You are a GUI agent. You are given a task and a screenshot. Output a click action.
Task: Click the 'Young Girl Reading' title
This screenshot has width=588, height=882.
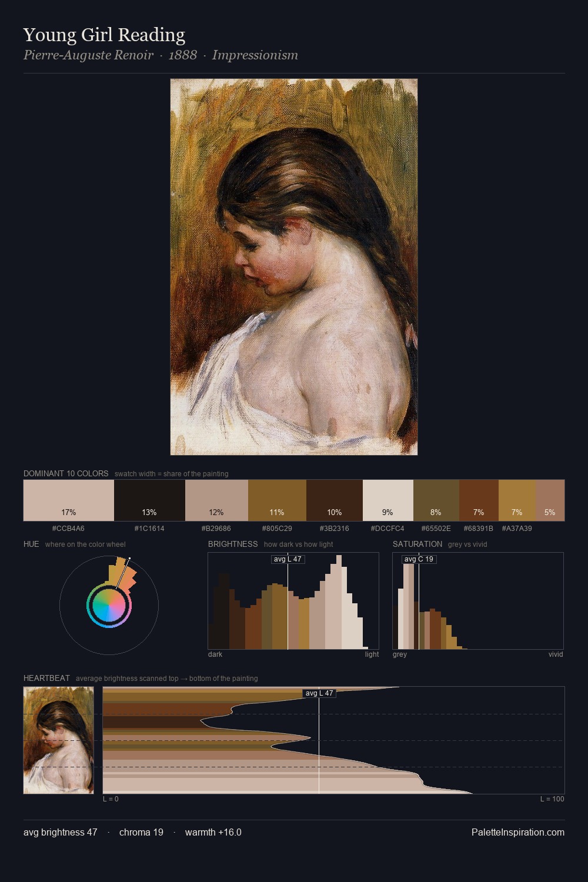point(104,35)
